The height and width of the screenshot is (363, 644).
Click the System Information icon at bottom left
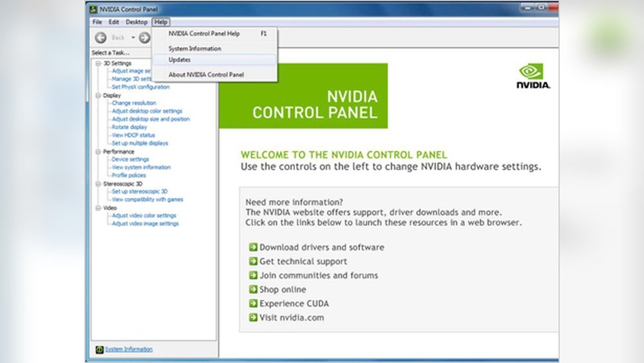click(x=99, y=349)
